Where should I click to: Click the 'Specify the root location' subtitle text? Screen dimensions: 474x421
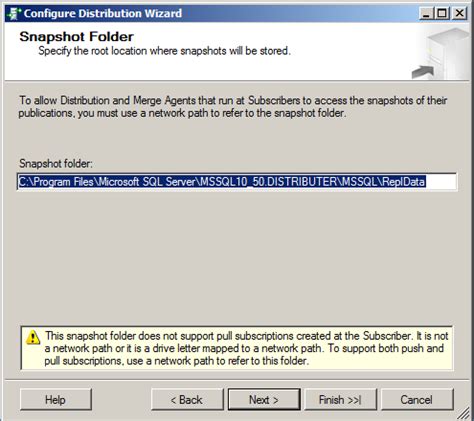coord(164,51)
